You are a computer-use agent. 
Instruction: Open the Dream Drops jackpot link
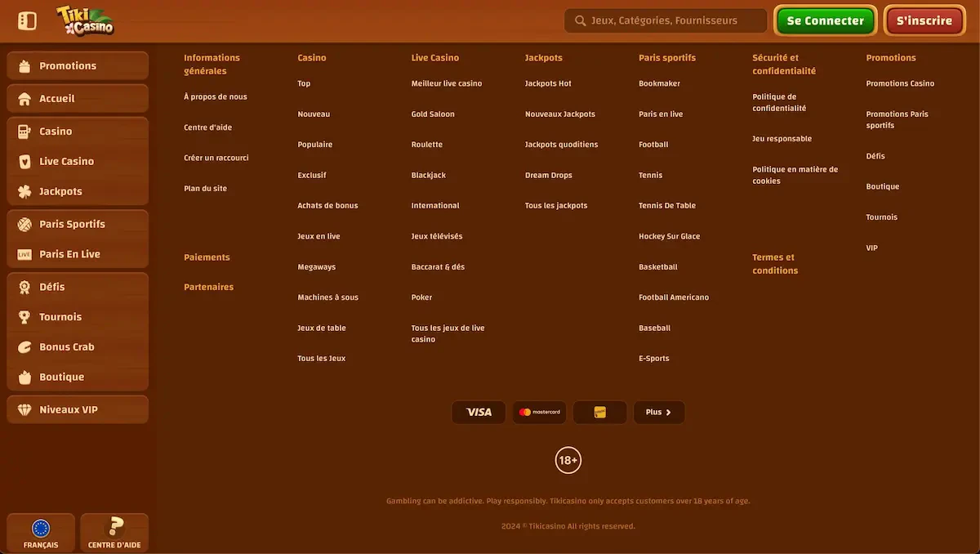pos(549,176)
